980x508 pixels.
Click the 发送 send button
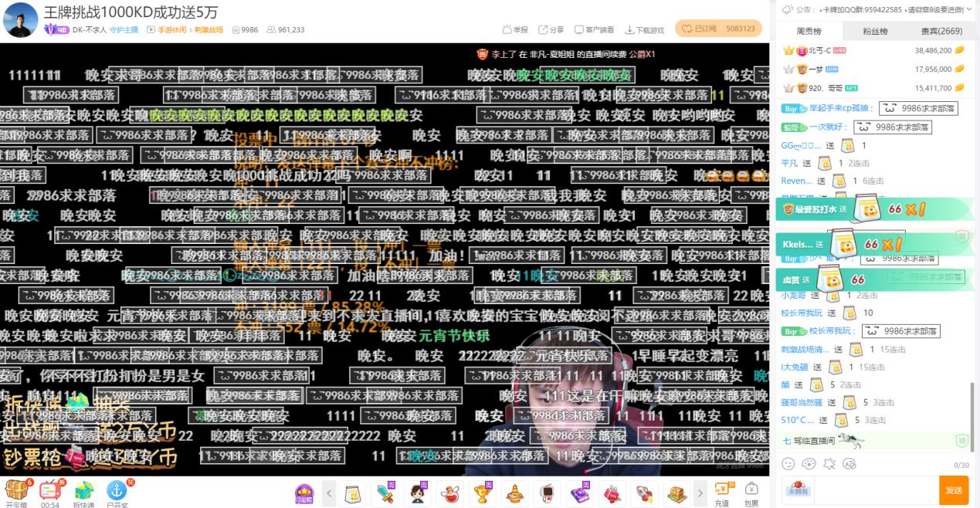coord(953,489)
